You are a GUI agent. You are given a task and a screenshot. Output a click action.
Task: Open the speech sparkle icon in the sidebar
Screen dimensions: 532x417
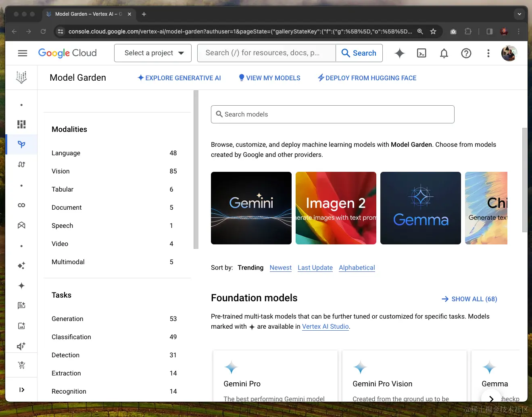pos(21,346)
